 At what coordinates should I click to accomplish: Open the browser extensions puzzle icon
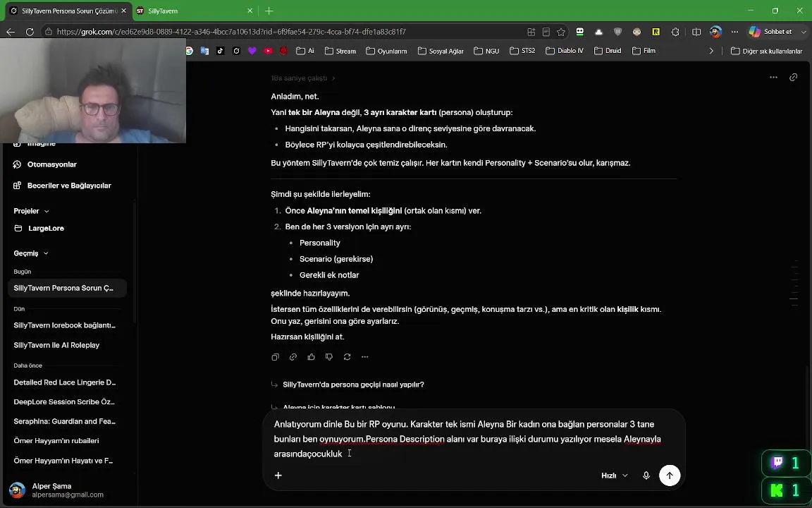click(675, 32)
